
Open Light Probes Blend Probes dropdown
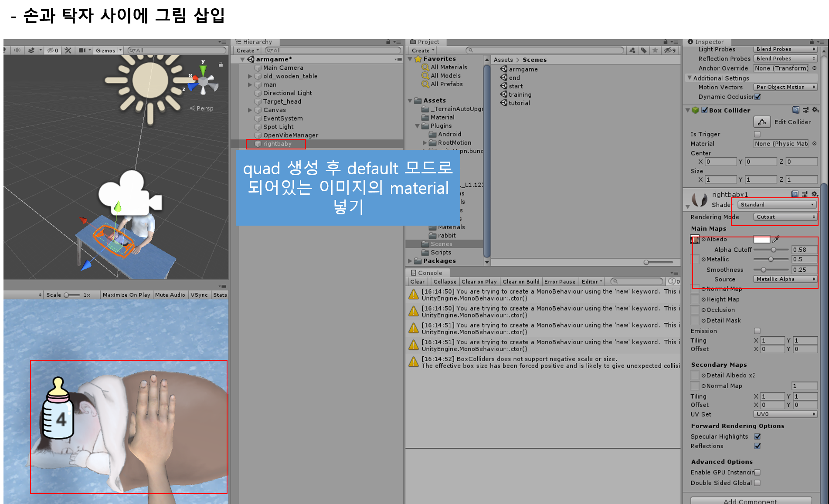tap(785, 49)
